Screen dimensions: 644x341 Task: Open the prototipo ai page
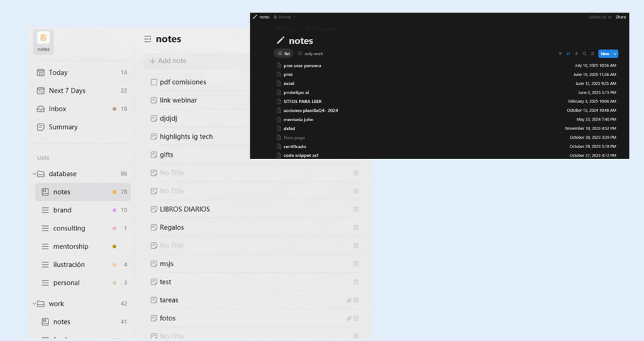pyautogui.click(x=296, y=92)
